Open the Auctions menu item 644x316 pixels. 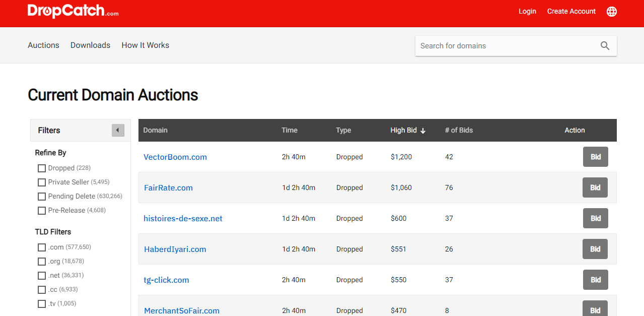coord(43,45)
